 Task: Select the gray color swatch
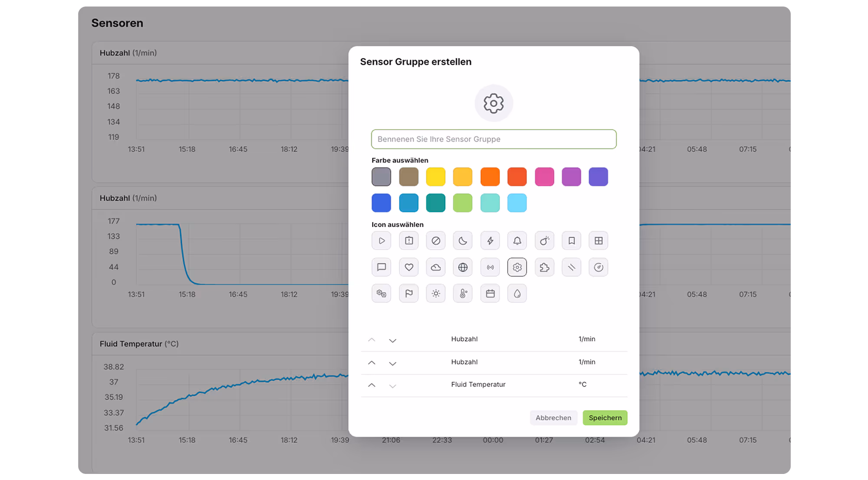pyautogui.click(x=381, y=177)
